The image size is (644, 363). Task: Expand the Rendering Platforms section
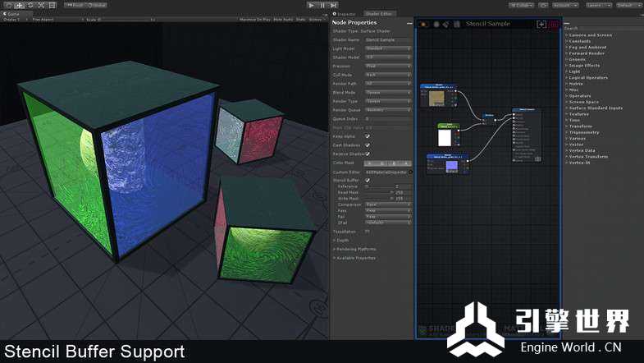[354, 249]
